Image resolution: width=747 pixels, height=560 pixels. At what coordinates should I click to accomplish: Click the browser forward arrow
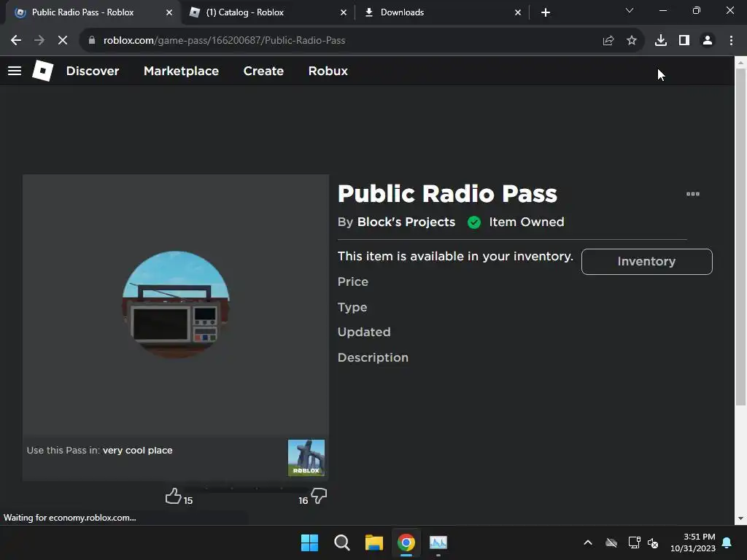(39, 41)
